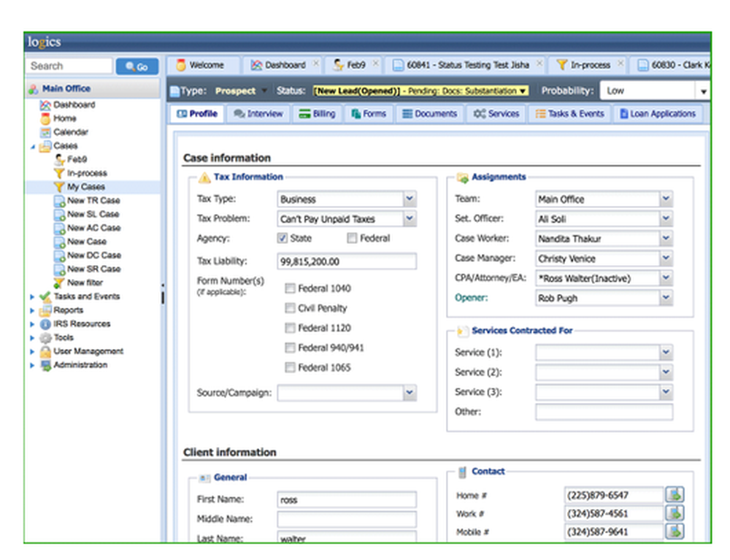Check the Civil Penalty checkbox
The width and height of the screenshot is (730, 560).
[x=290, y=308]
